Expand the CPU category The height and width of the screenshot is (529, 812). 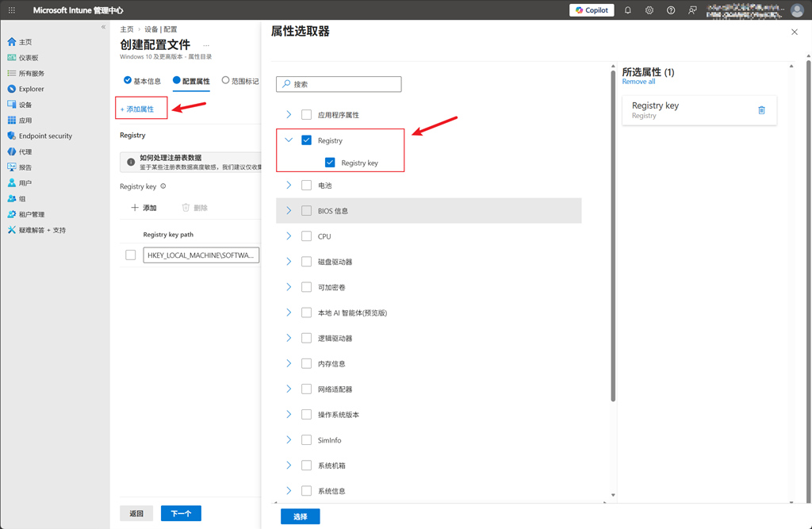coord(289,236)
